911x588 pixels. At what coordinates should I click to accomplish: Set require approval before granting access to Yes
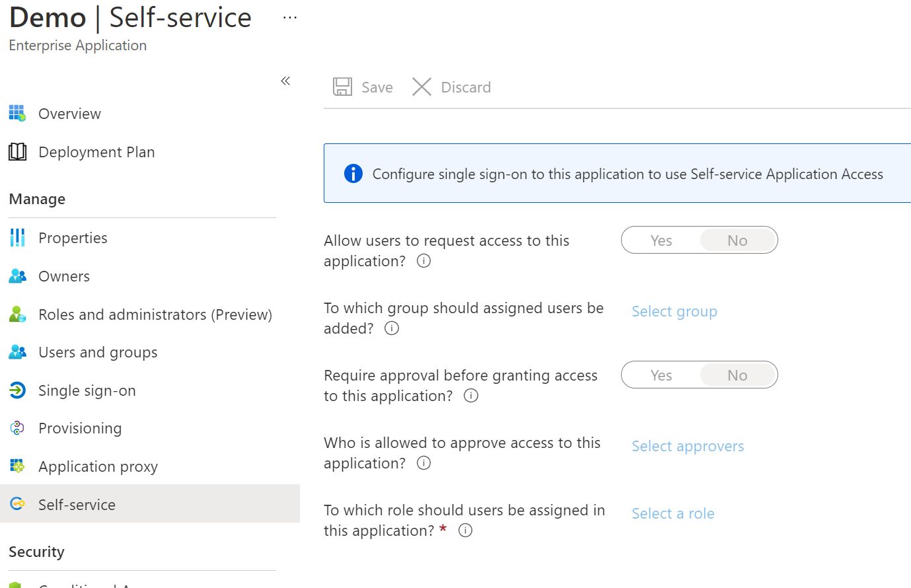coord(661,375)
